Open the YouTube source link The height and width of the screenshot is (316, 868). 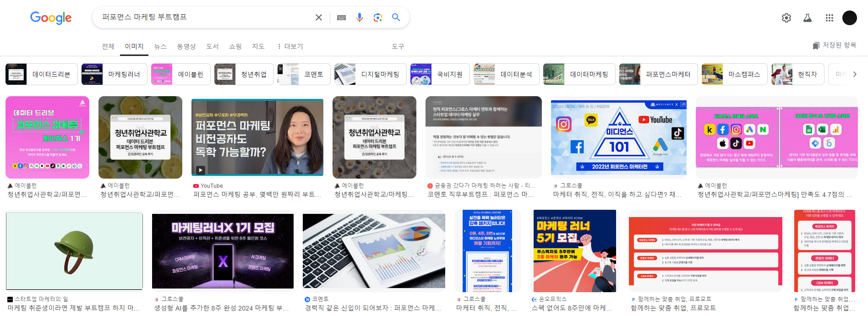pos(208,186)
